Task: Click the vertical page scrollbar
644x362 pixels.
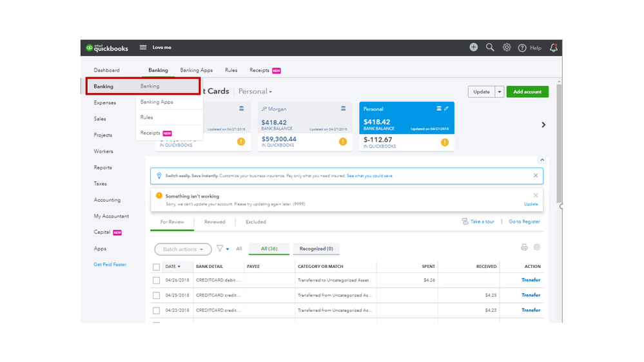Action: coord(559,144)
